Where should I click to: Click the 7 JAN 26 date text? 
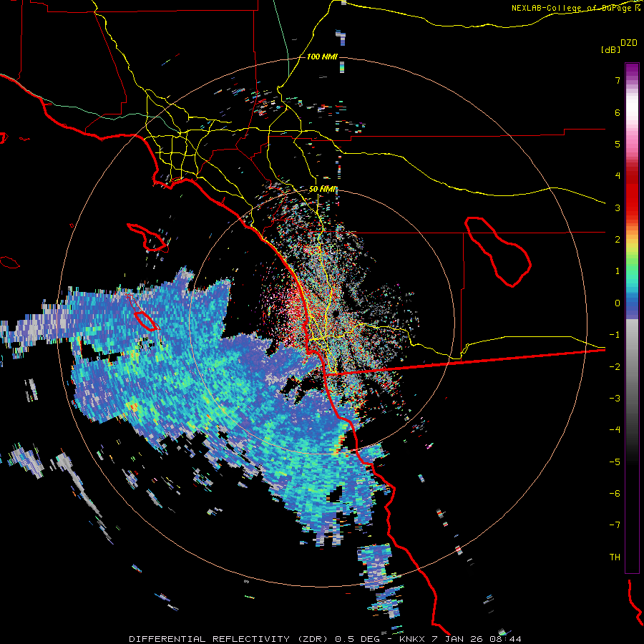[459, 639]
